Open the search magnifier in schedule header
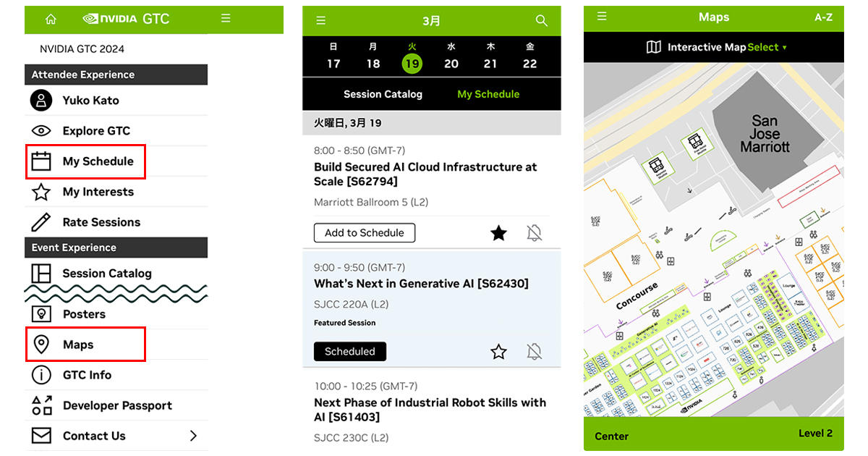 pyautogui.click(x=541, y=21)
